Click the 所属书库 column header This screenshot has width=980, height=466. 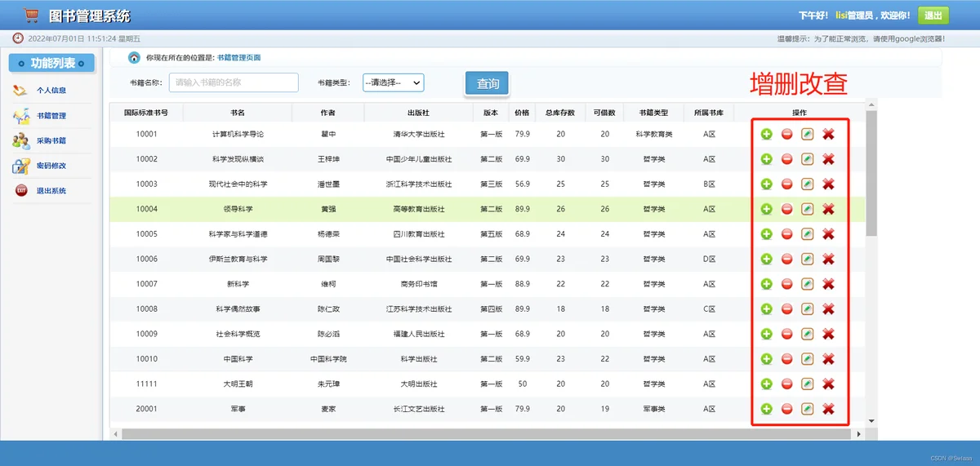pyautogui.click(x=709, y=113)
